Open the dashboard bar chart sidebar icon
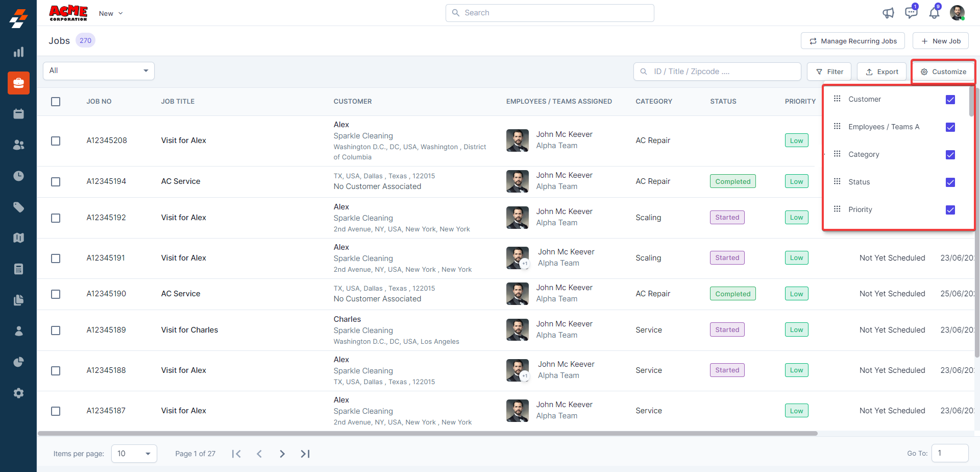980x472 pixels. coord(18,52)
